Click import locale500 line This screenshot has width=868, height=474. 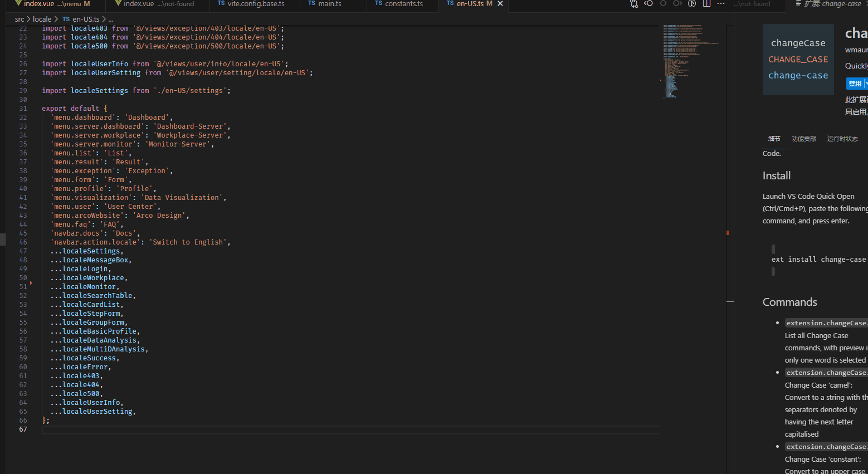pos(163,46)
